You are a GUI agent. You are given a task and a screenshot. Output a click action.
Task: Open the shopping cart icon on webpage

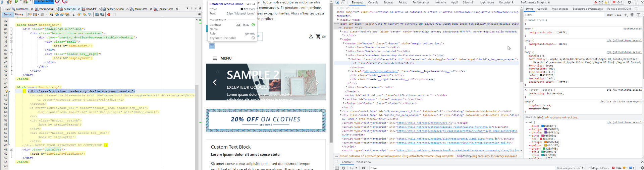pyautogui.click(x=318, y=36)
